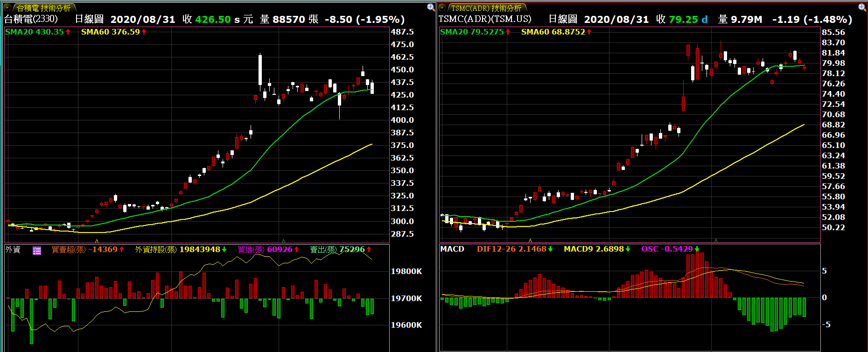Click the -5 MACD axis label

click(826, 324)
